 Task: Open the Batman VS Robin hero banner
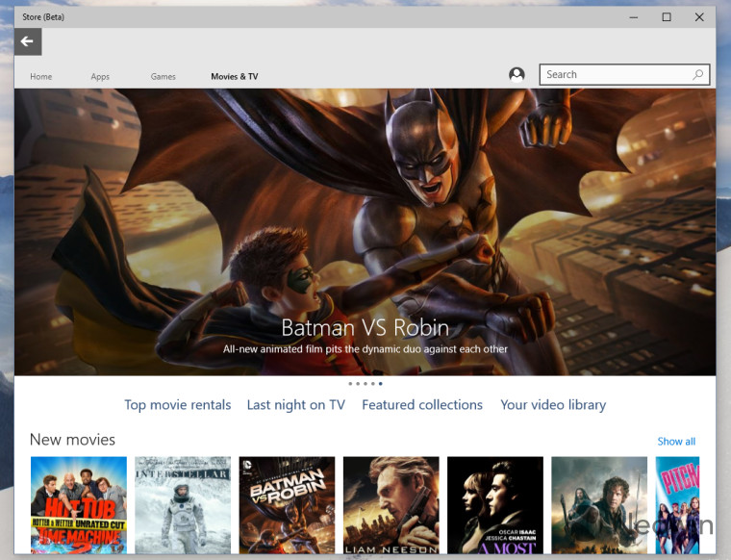point(365,231)
